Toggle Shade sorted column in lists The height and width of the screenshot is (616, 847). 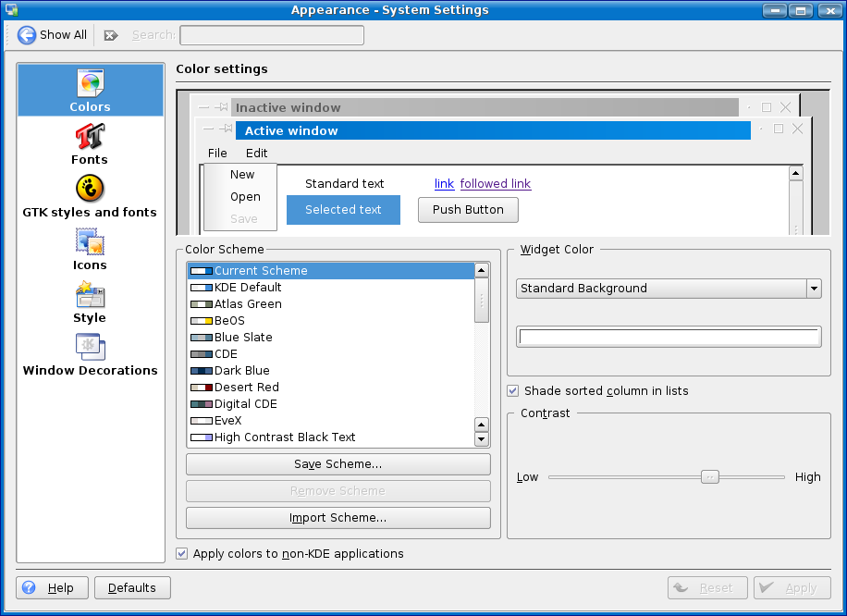click(x=513, y=391)
